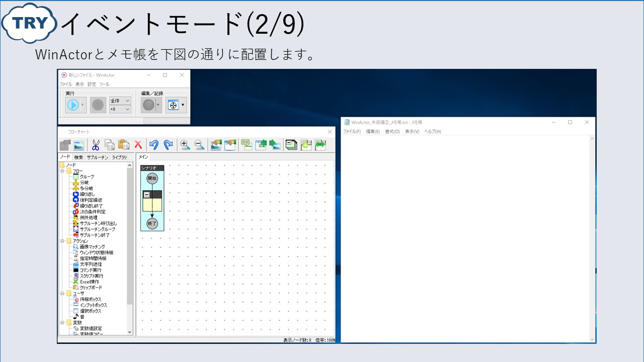Open the 全体 combo box
The height and width of the screenshot is (362, 644).
point(120,101)
